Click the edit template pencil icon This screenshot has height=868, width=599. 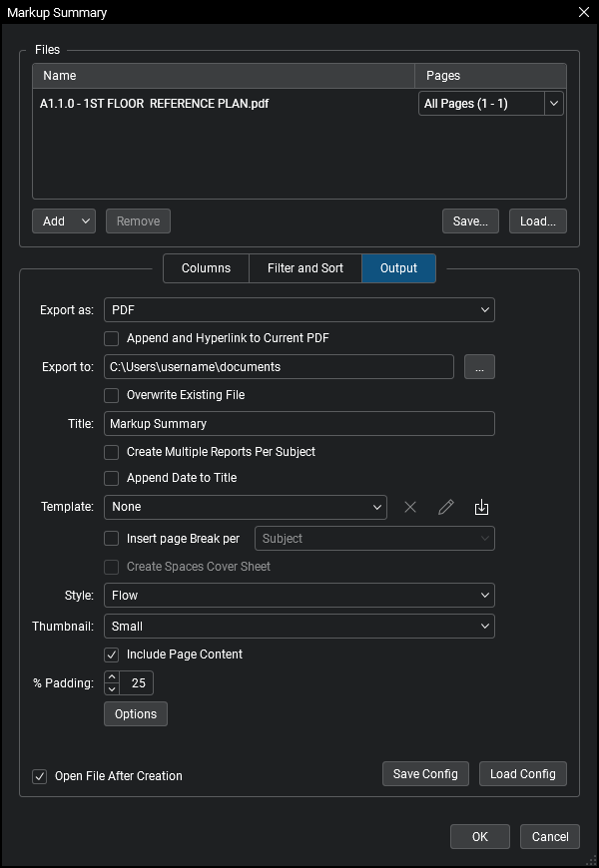(446, 507)
